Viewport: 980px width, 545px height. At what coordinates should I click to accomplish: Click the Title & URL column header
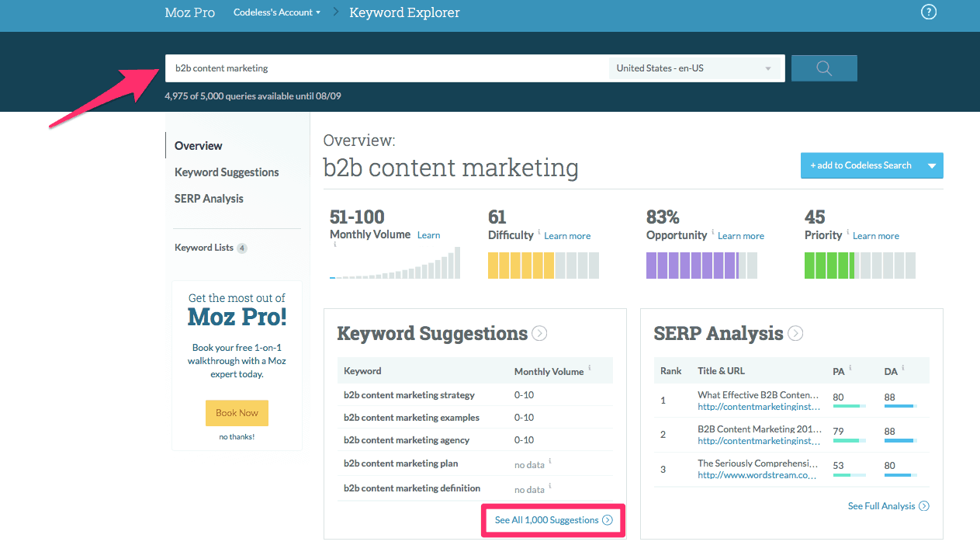[x=721, y=371]
